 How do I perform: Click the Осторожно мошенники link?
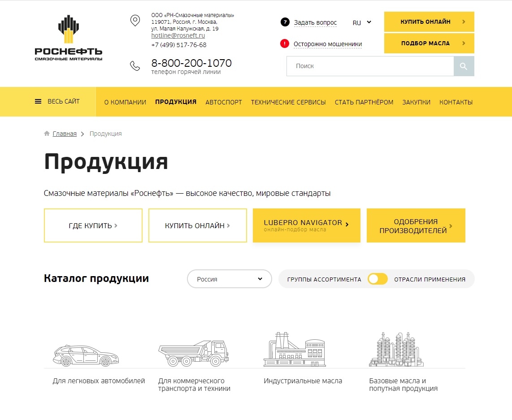click(328, 44)
